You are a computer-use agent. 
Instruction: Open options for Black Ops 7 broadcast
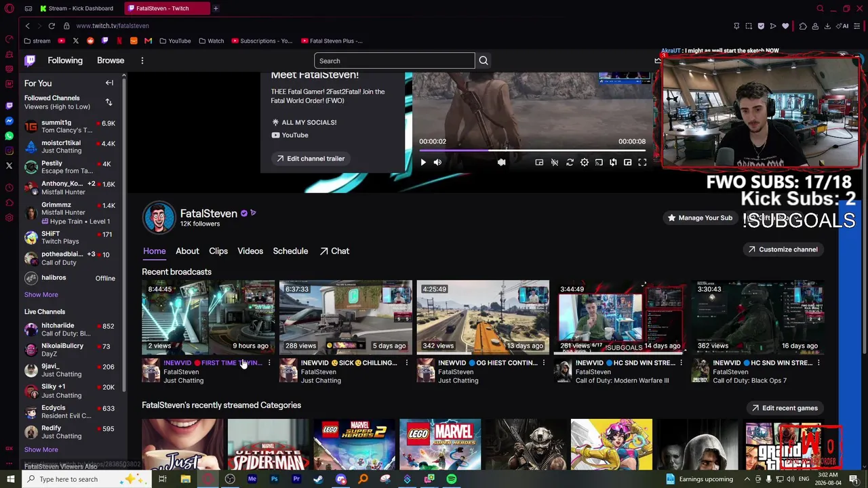[x=818, y=363]
